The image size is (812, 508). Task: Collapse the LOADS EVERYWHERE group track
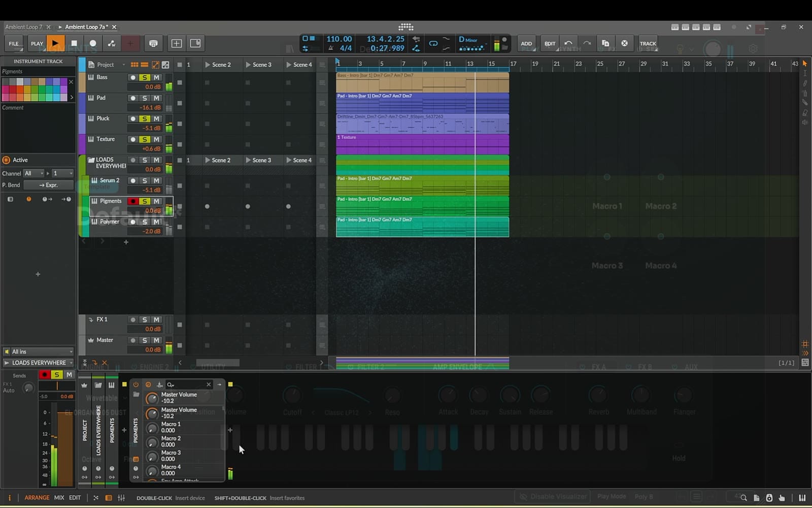tap(91, 160)
